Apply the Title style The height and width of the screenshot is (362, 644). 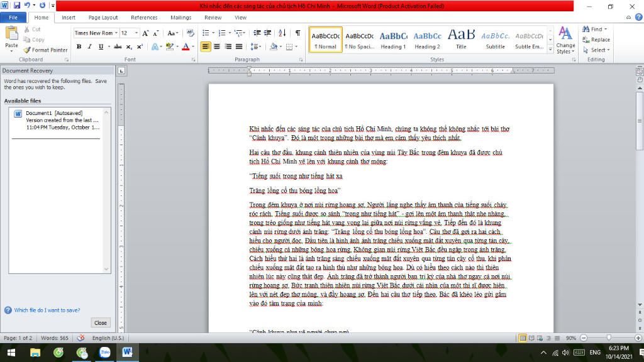point(461,40)
